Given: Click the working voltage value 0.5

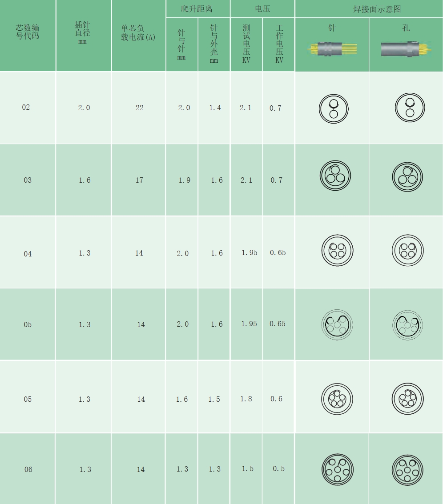Looking at the screenshot, I should click(x=279, y=469).
